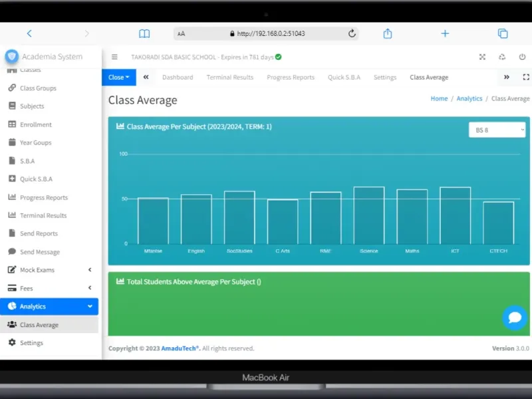
Task: Open Terminal Results in sidebar
Action: click(x=49, y=215)
